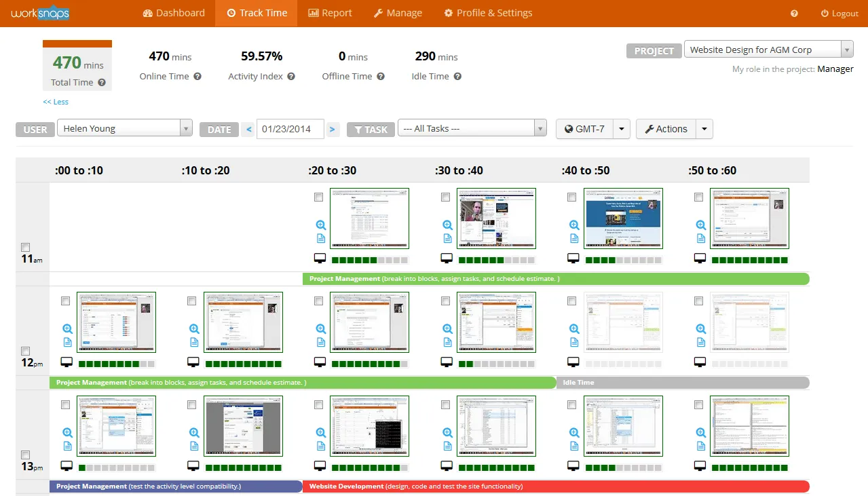
Task: Click the red Website Development task bar
Action: pos(556,487)
